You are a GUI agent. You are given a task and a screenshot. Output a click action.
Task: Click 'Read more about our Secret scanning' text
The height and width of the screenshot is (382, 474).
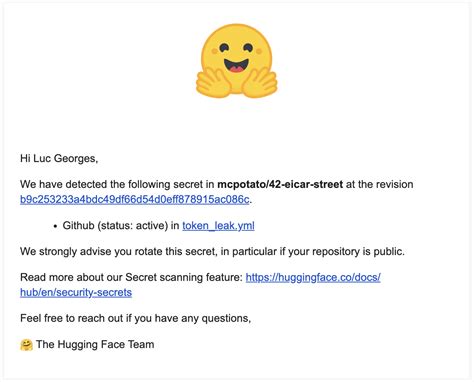[131, 277]
